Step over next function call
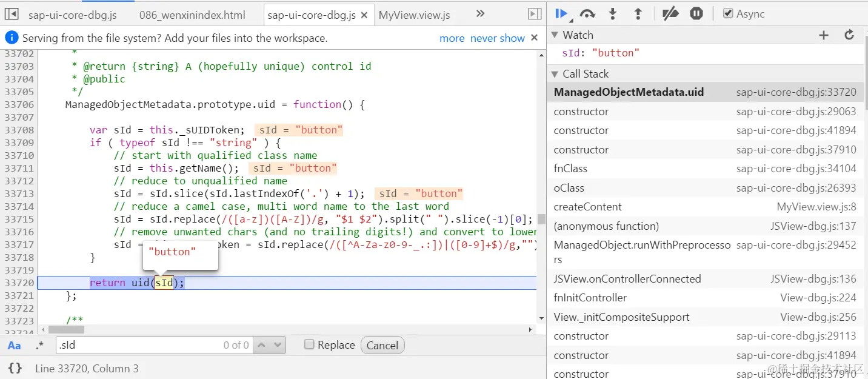This screenshot has height=379, width=868. (587, 13)
